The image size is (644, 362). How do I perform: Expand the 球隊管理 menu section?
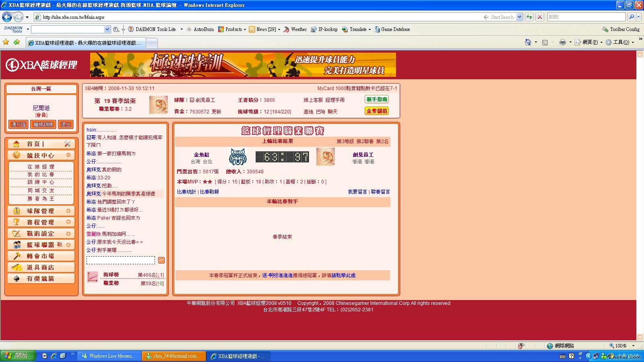68,211
